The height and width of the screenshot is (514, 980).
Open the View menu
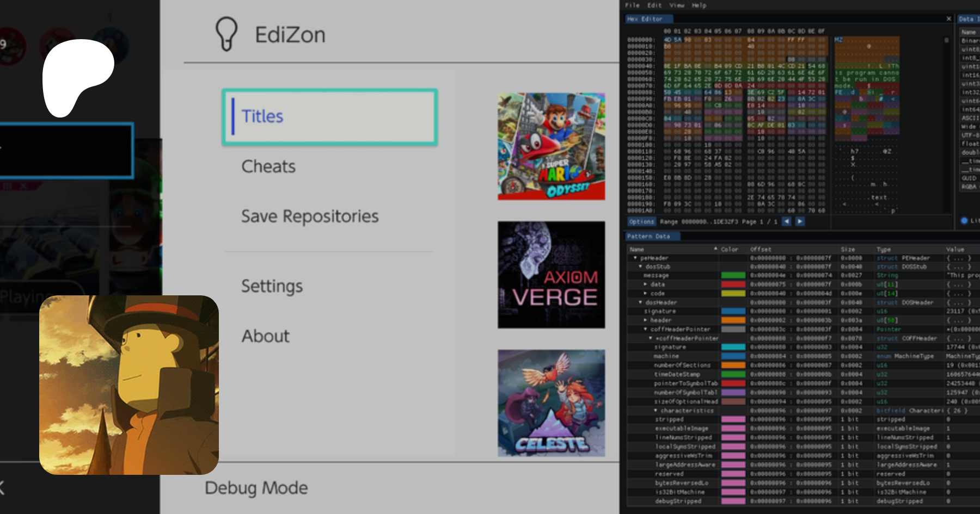pyautogui.click(x=677, y=5)
